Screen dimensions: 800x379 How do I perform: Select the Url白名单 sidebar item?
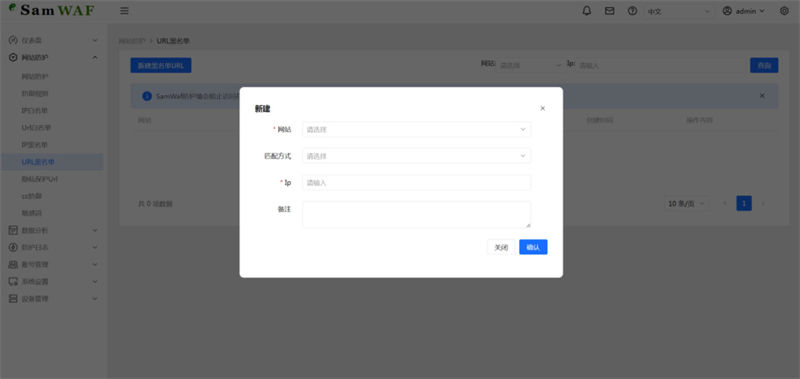(36, 128)
